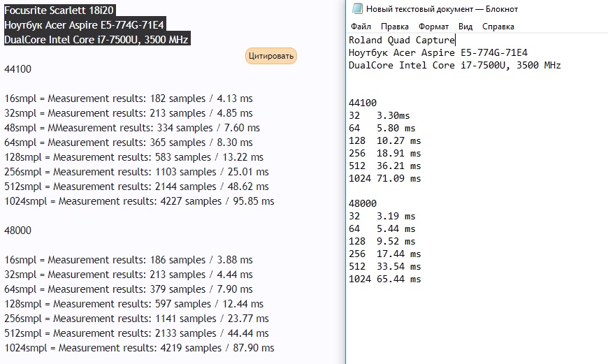
Task: Click the '48000' line in Notepad
Action: click(x=363, y=203)
